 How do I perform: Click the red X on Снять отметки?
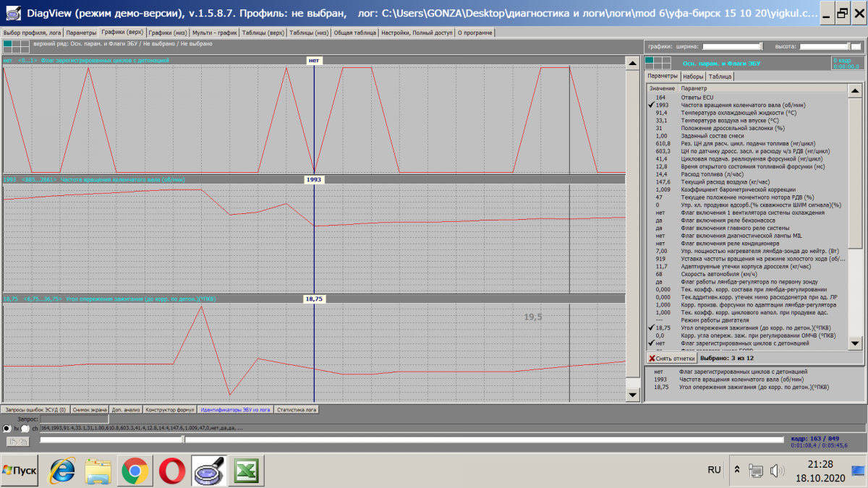pyautogui.click(x=652, y=358)
